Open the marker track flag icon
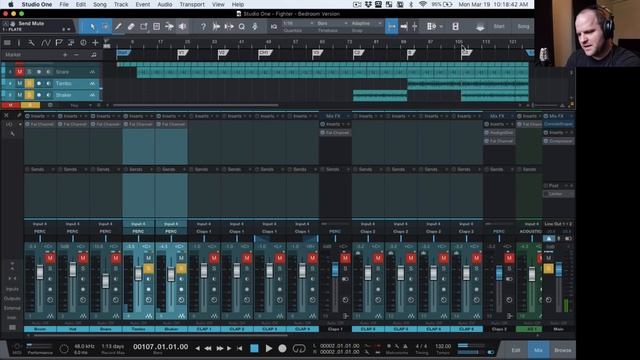640x360 pixels. (x=58, y=42)
